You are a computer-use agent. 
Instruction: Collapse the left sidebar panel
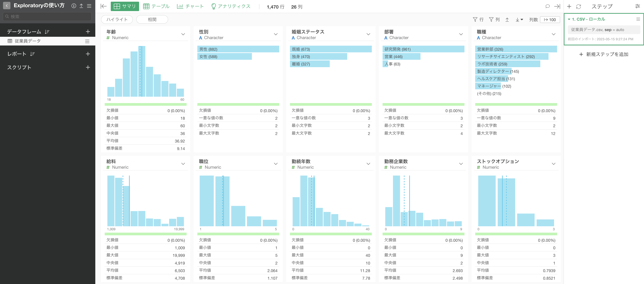pyautogui.click(x=104, y=7)
